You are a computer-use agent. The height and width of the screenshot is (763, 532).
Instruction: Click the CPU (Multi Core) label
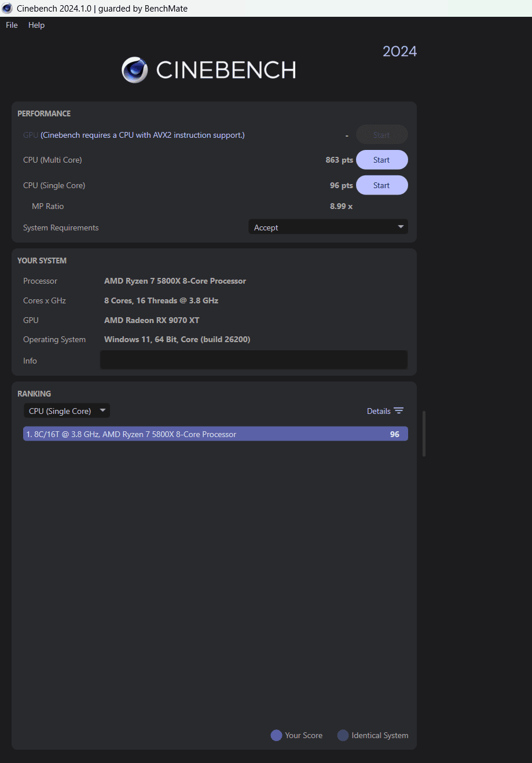click(52, 160)
